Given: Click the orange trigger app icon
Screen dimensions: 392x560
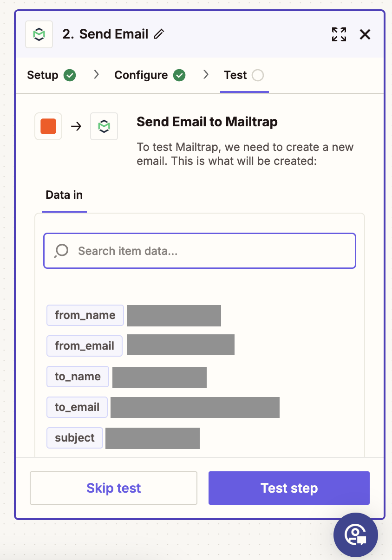Looking at the screenshot, I should point(48,126).
